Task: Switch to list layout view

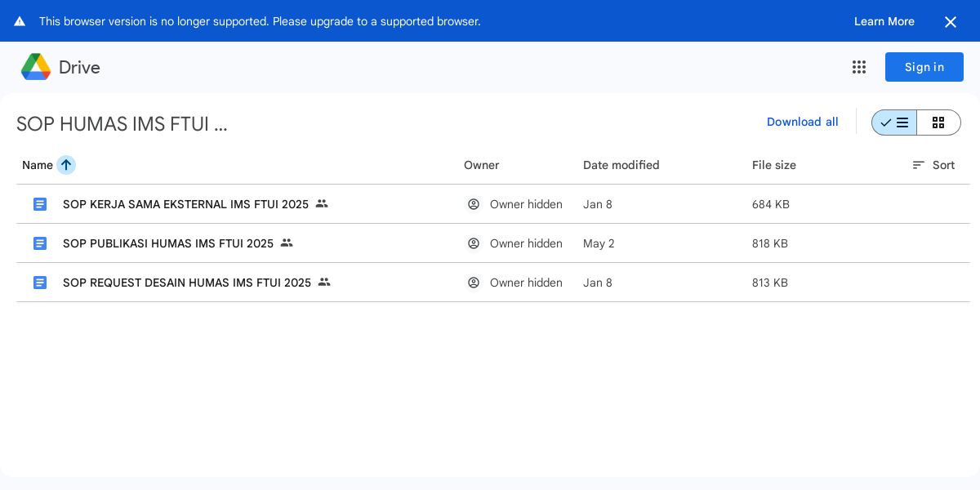Action: point(894,122)
